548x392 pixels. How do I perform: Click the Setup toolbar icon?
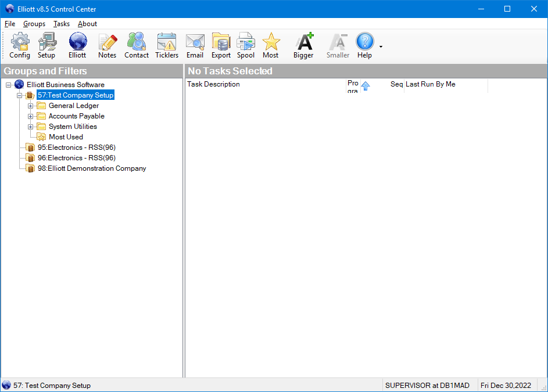(x=46, y=45)
